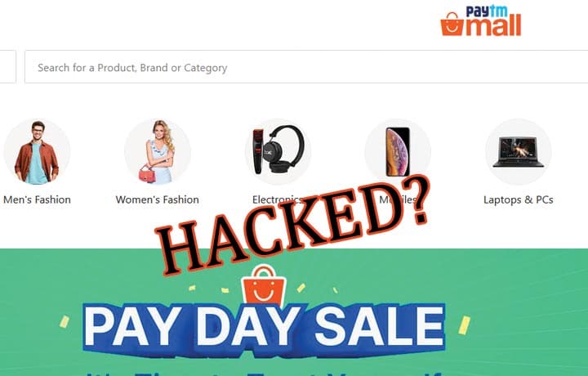Open the Women's Fashion category image
This screenshot has width=588, height=376.
158,152
